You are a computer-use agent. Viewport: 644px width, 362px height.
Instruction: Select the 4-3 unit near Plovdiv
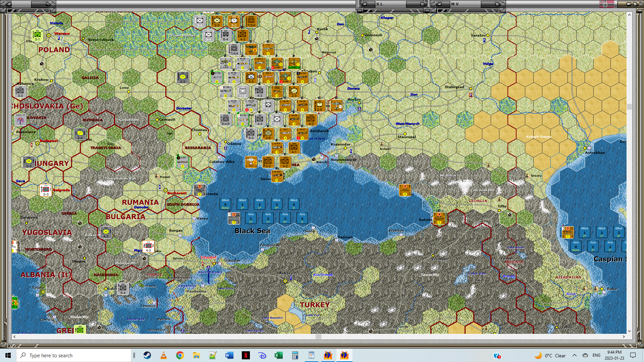[x=149, y=246]
